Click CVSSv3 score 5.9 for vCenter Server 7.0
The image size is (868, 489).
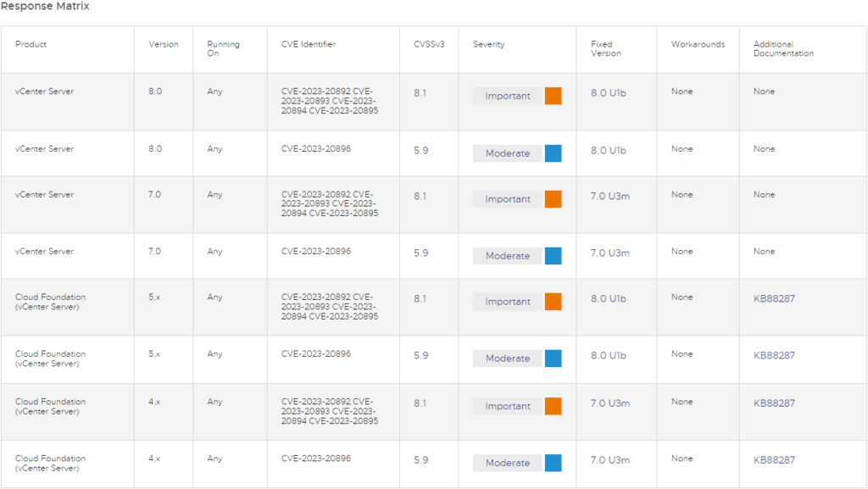tap(420, 253)
